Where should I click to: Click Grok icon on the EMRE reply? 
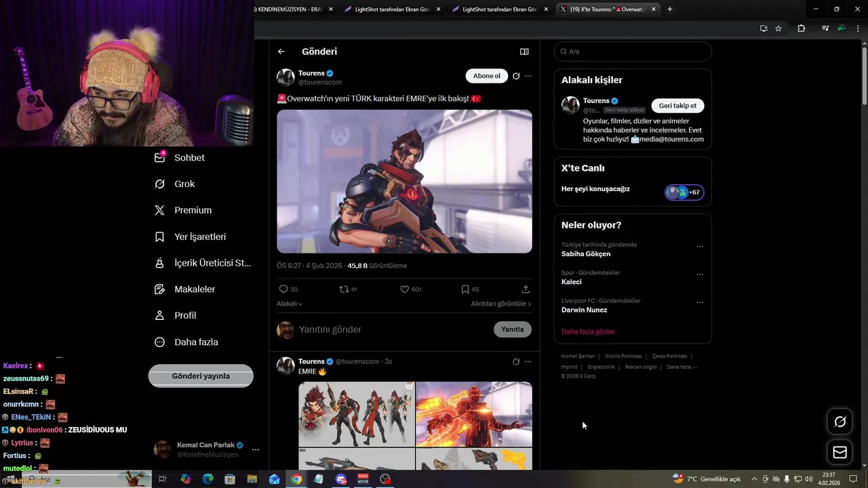pos(516,362)
